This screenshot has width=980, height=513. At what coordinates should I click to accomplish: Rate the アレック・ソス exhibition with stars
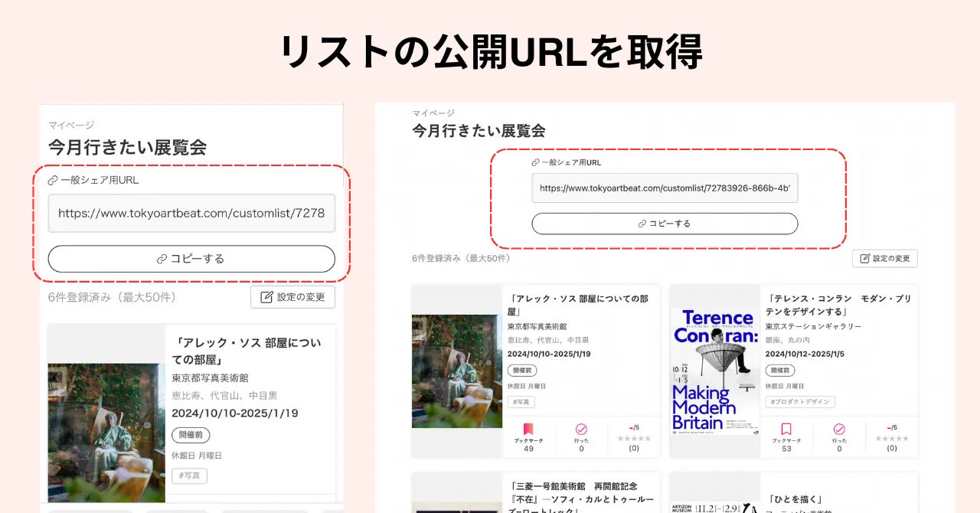634,438
